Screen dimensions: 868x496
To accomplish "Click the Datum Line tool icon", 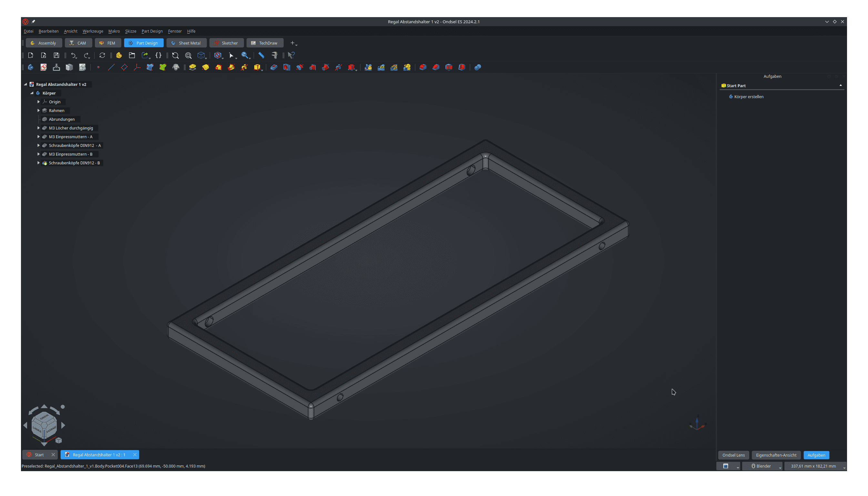I will [x=111, y=67].
